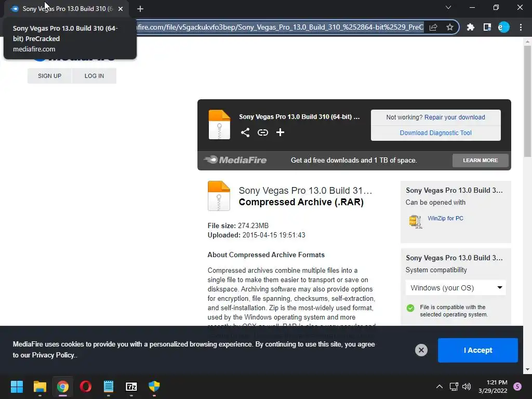Click the RAR file icon beside Compressed Archive

[219, 196]
